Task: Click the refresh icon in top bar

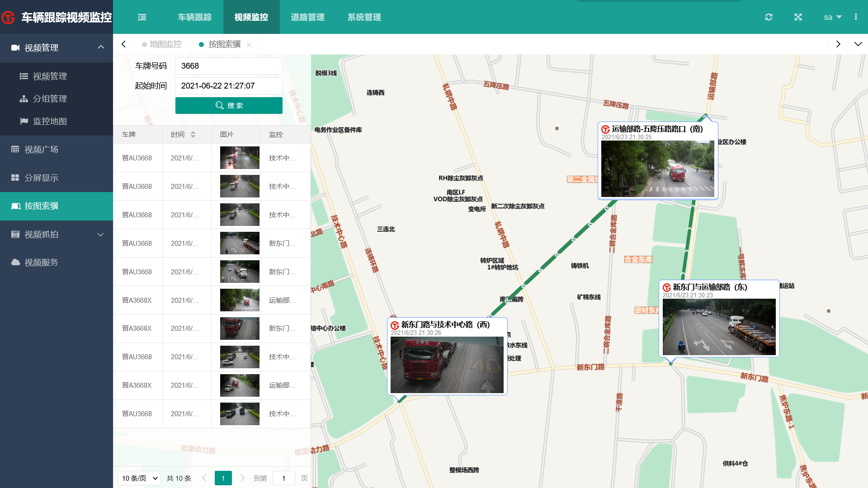Action: [769, 17]
